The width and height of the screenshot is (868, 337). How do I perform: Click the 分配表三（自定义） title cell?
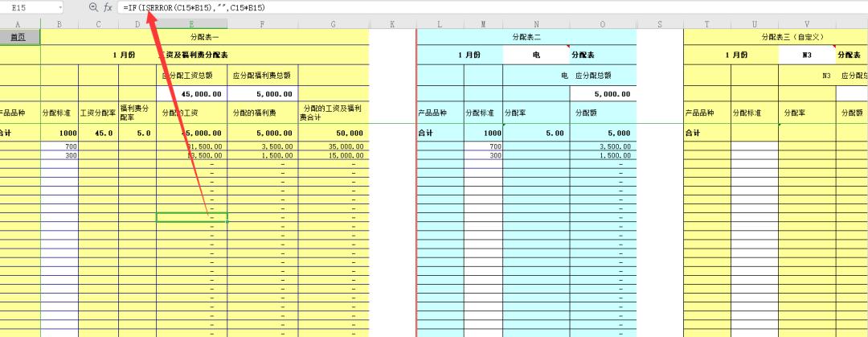[x=792, y=37]
